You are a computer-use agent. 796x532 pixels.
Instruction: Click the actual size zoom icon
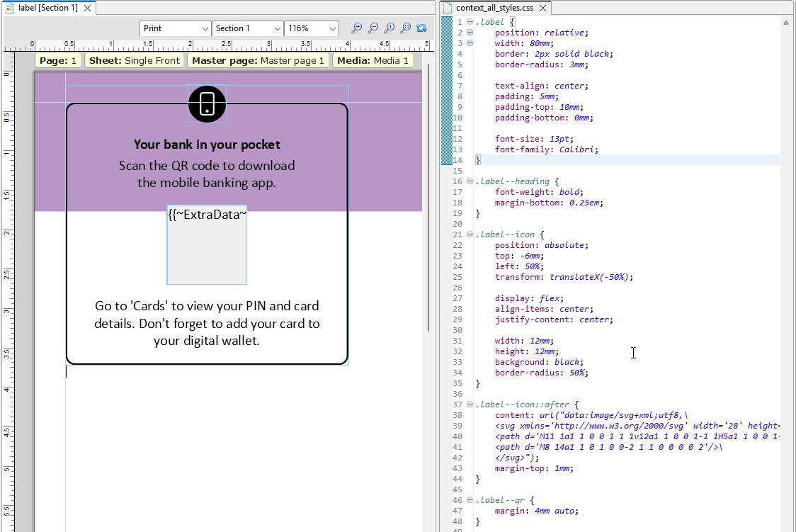390,28
